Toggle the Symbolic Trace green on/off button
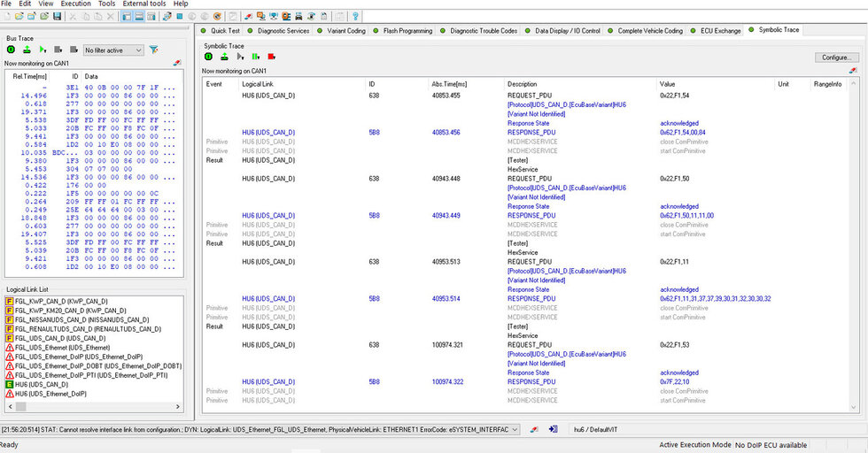This screenshot has height=453, width=868. (x=209, y=57)
